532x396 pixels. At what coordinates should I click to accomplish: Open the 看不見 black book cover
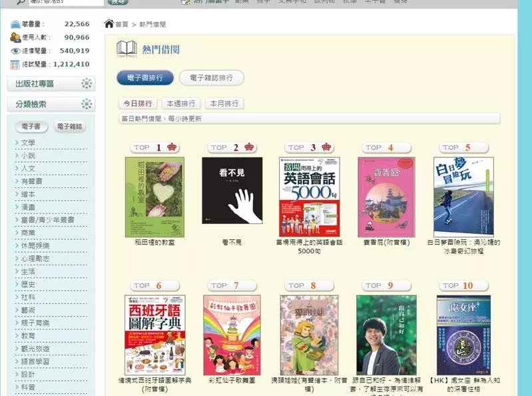click(232, 190)
